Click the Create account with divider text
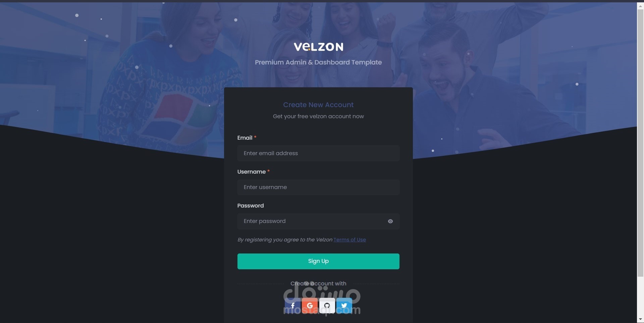Image resolution: width=644 pixels, height=323 pixels. tap(318, 283)
